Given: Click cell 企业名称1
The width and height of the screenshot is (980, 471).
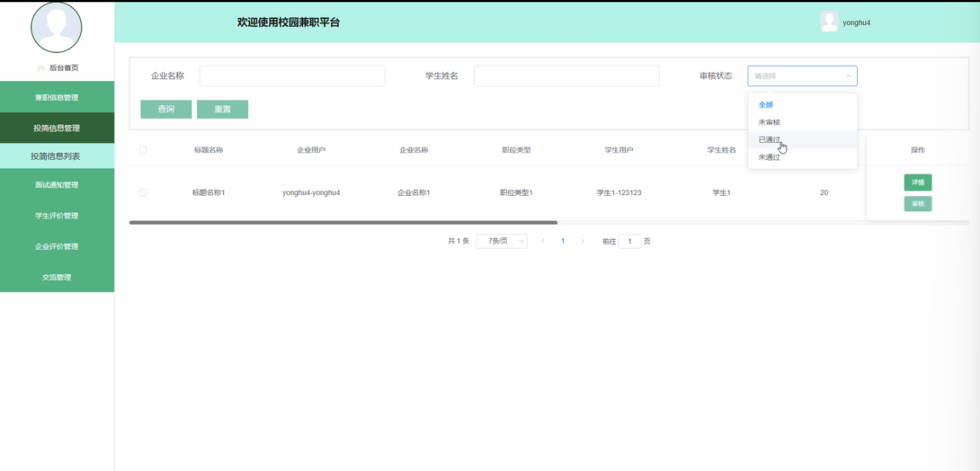Looking at the screenshot, I should tap(414, 193).
